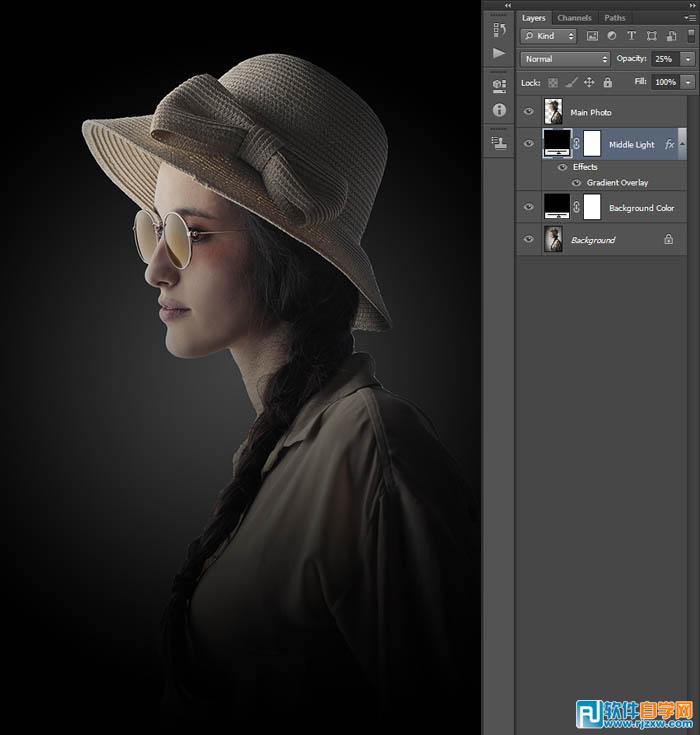The width and height of the screenshot is (700, 735).
Task: Open the Opacity slider dropdown arrow
Action: [688, 59]
